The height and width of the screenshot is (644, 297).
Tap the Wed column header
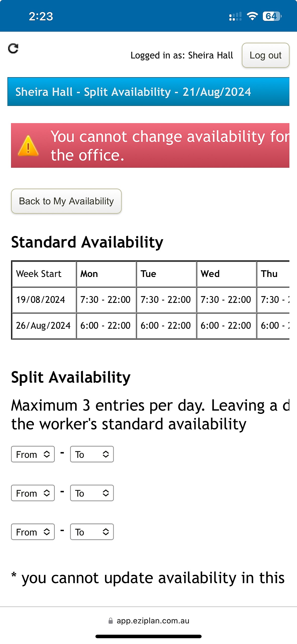click(226, 274)
